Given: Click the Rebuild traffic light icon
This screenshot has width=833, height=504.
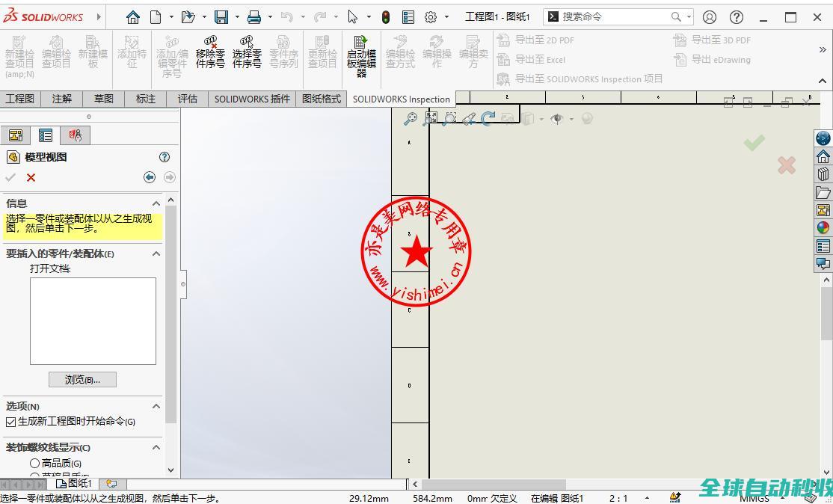Looking at the screenshot, I should point(386,16).
